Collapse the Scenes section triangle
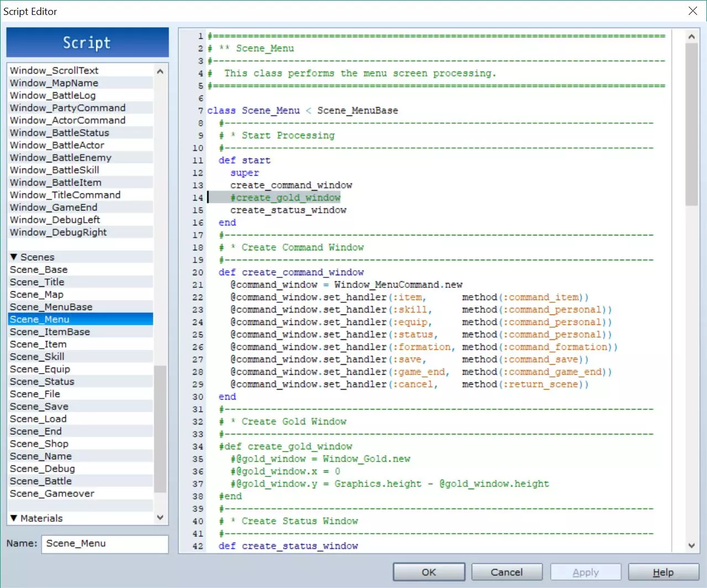The image size is (707, 588). (14, 257)
